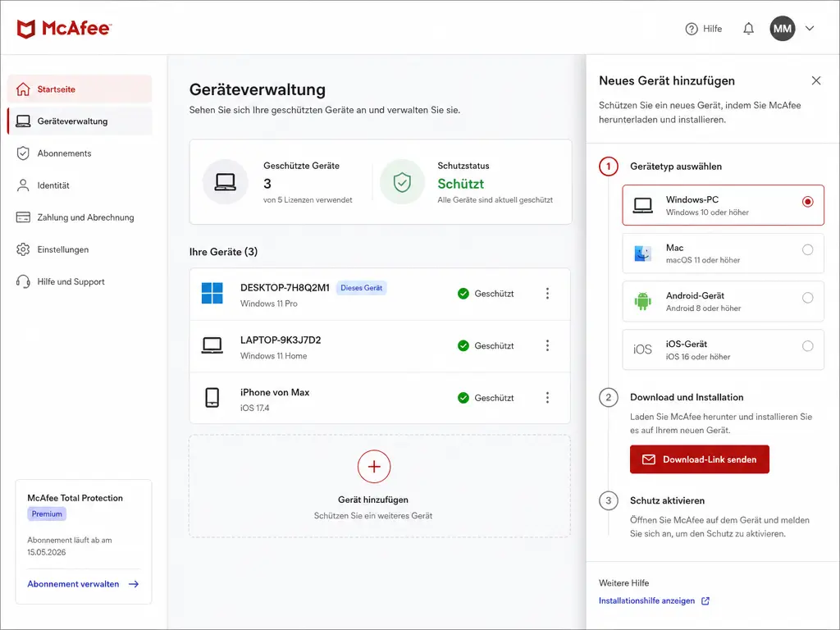Click Windows logo of DESKTOP-7H8Q2M1
The height and width of the screenshot is (630, 840).
tap(212, 294)
